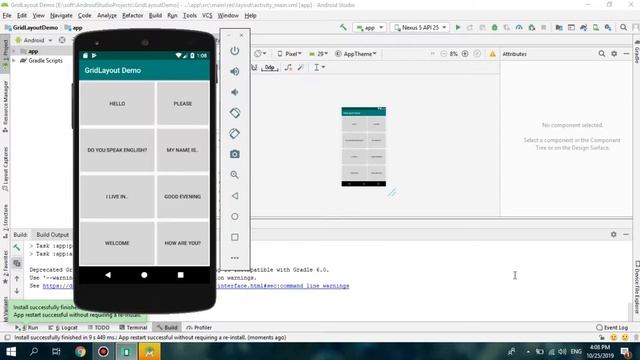Click phone navigation Recents button

pyautogui.click(x=180, y=275)
